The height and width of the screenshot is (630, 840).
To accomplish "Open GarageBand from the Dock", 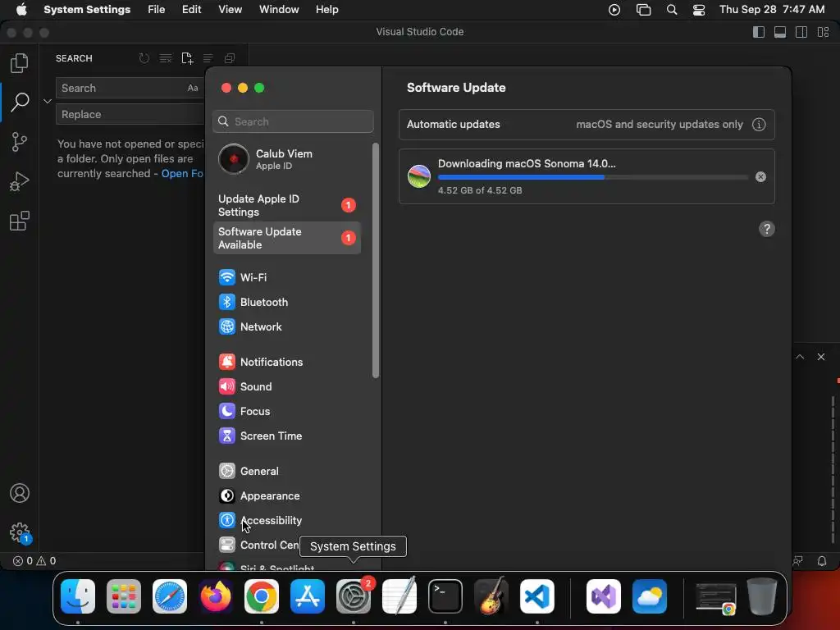I will [x=491, y=596].
